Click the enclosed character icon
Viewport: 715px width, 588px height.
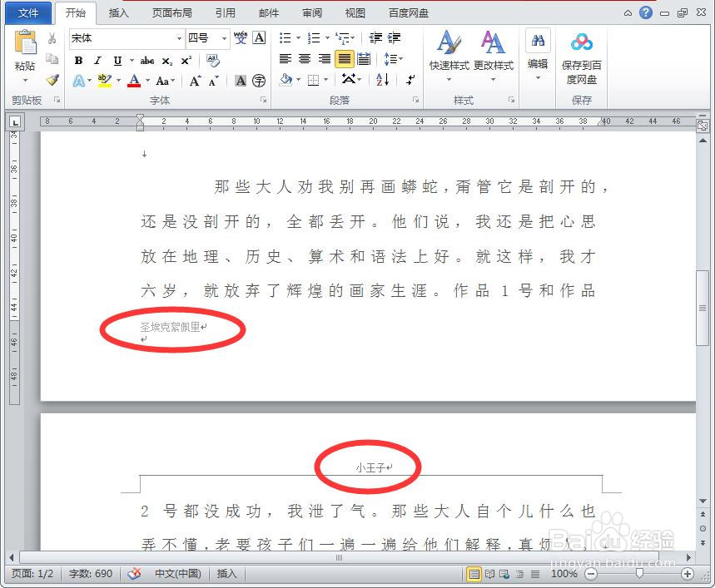[x=259, y=81]
